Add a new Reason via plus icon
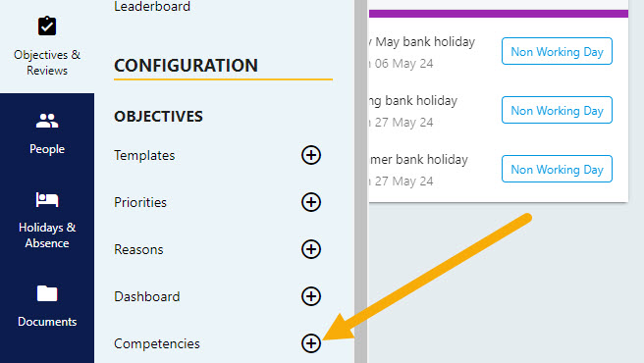This screenshot has width=644, height=363. click(x=311, y=249)
